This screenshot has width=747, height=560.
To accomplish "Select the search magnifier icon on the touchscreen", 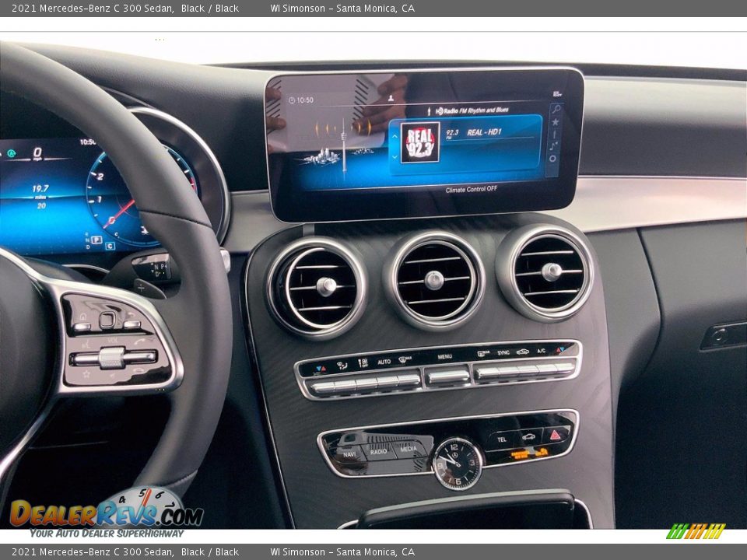I will (x=556, y=108).
